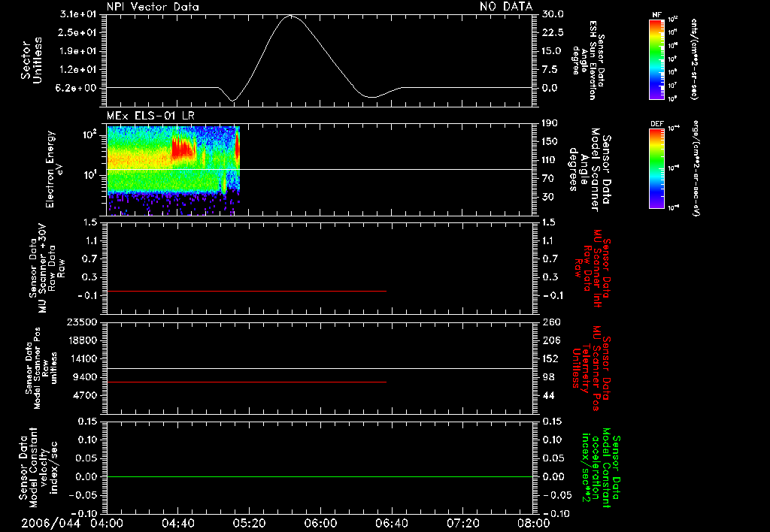Click the 'MU Scanner +30V Raw Data' axis title
The width and height of the screenshot is (770, 532).
tap(47, 268)
